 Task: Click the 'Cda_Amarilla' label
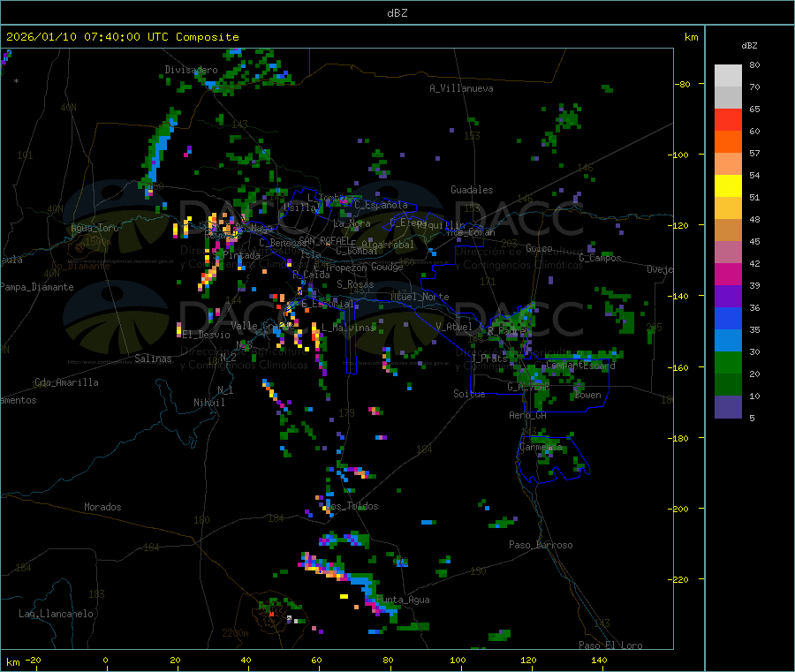66,382
